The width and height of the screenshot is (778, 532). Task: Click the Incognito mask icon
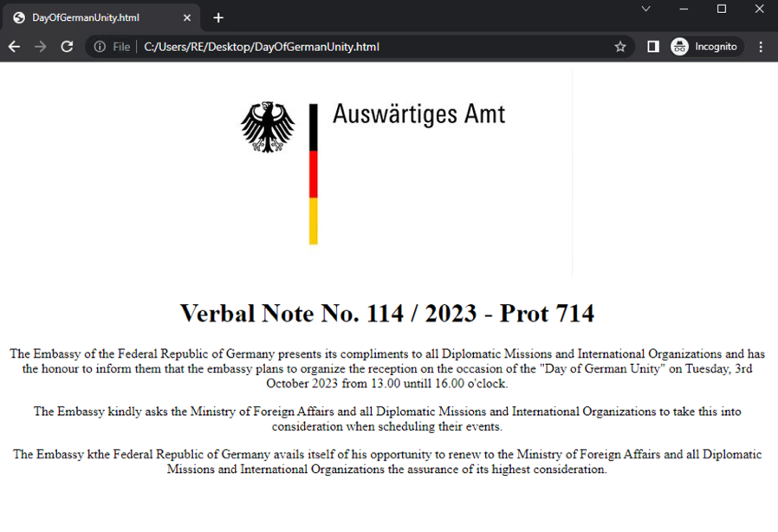click(x=681, y=46)
